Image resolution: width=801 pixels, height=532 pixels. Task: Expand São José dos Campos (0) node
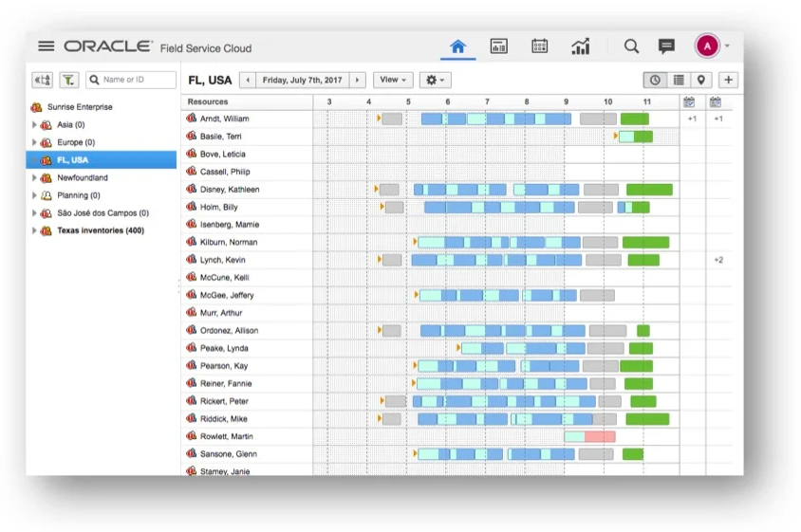point(34,213)
